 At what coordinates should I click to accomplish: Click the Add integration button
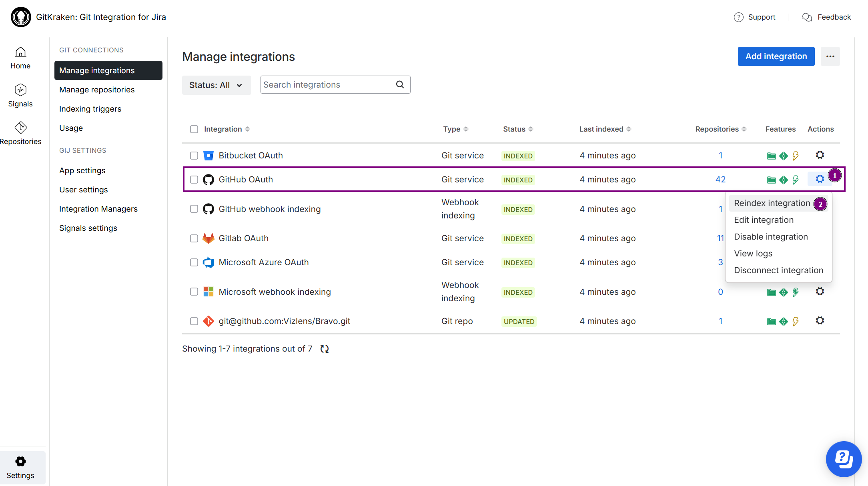pos(776,56)
